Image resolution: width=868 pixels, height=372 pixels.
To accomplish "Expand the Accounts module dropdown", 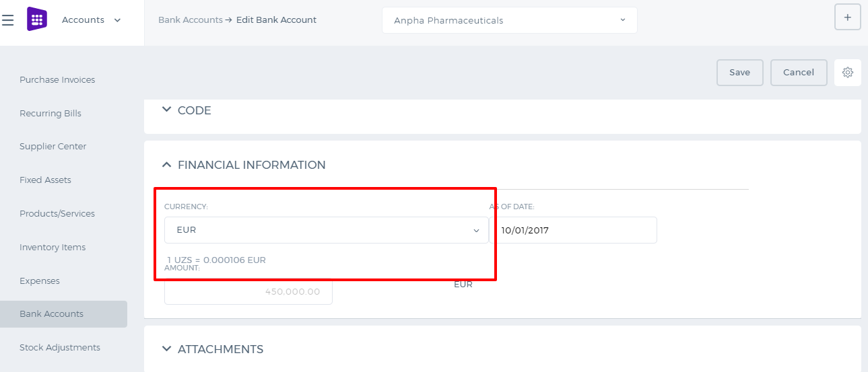I will [x=92, y=20].
